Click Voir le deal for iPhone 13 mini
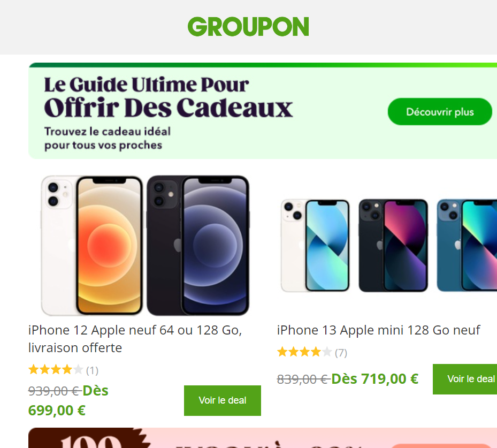The width and height of the screenshot is (497, 448). [x=465, y=379]
